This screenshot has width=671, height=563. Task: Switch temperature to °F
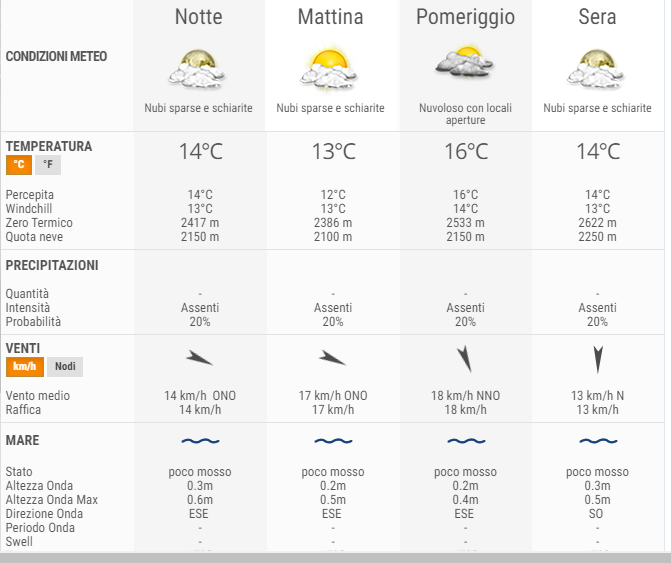point(48,165)
